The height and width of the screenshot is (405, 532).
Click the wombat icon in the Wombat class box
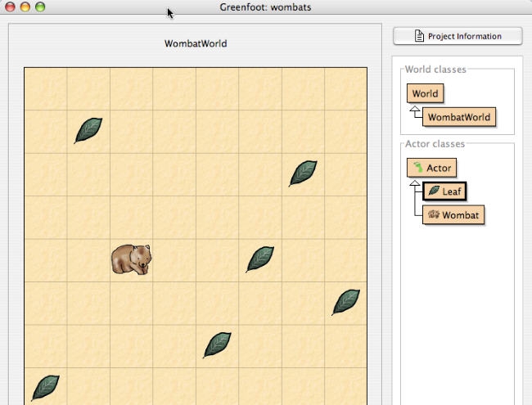[434, 215]
